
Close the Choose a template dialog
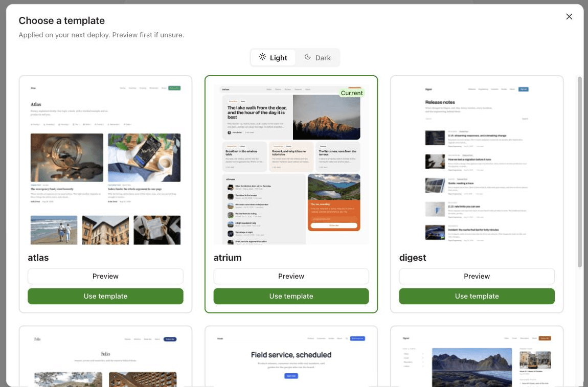[x=569, y=16]
